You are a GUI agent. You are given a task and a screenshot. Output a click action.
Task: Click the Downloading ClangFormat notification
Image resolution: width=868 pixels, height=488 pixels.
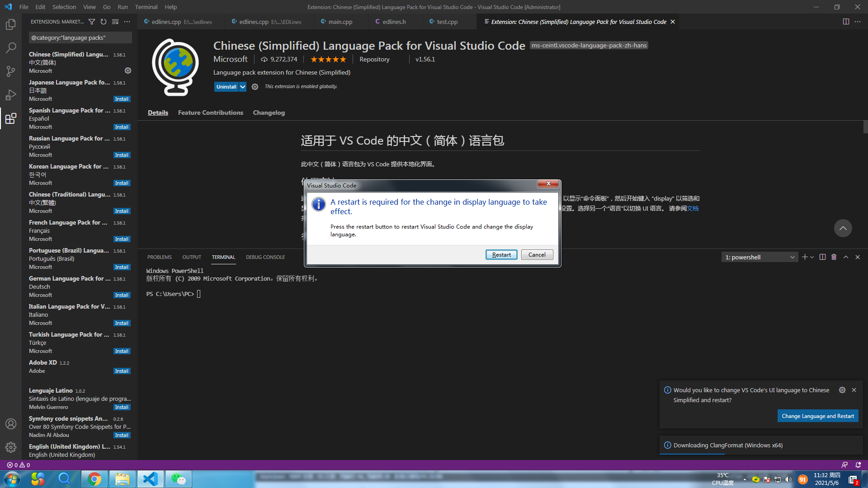761,445
